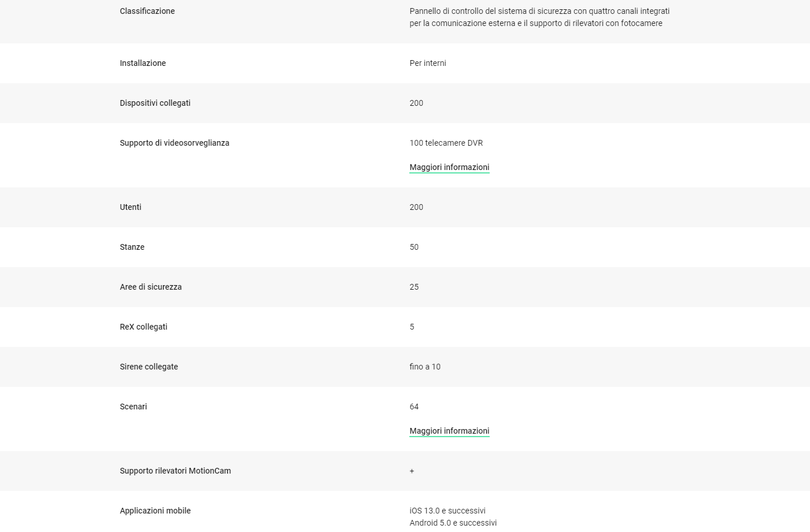Click the '100 telecamere DVR' value

pos(446,143)
